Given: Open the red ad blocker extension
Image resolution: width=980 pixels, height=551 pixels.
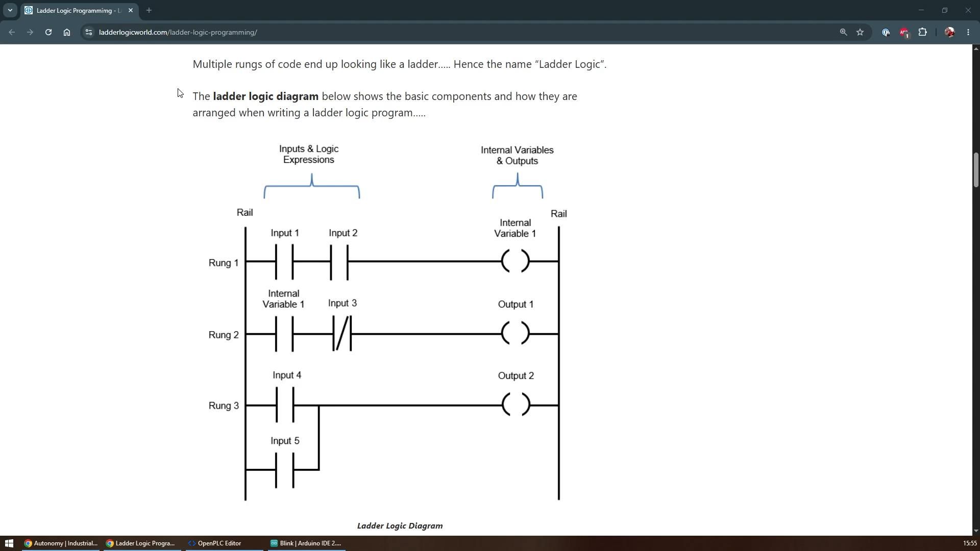Looking at the screenshot, I should pyautogui.click(x=904, y=33).
